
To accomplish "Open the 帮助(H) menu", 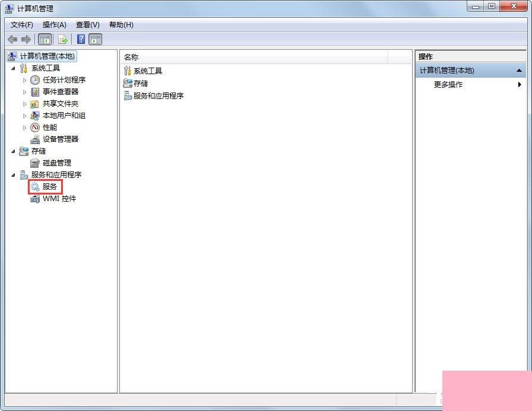I will point(121,25).
